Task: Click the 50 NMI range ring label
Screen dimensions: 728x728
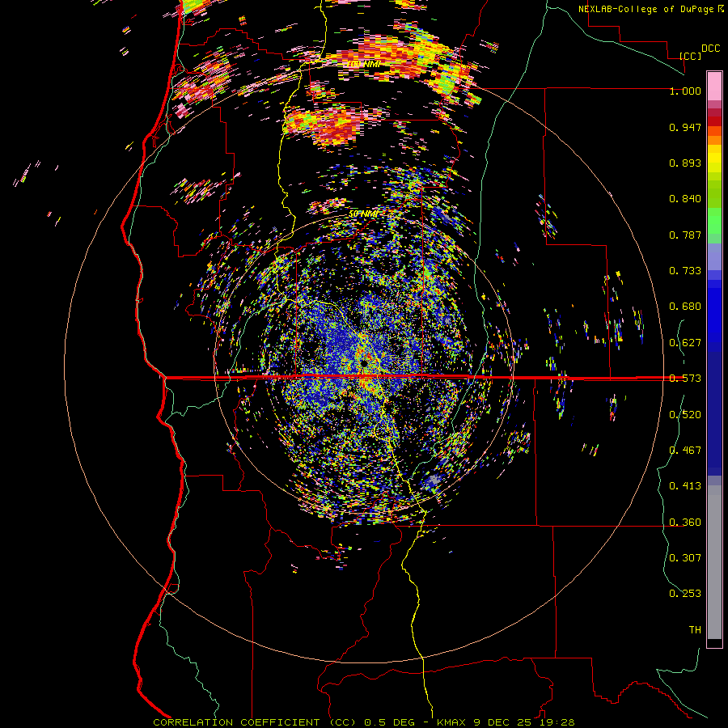Action: pyautogui.click(x=364, y=214)
